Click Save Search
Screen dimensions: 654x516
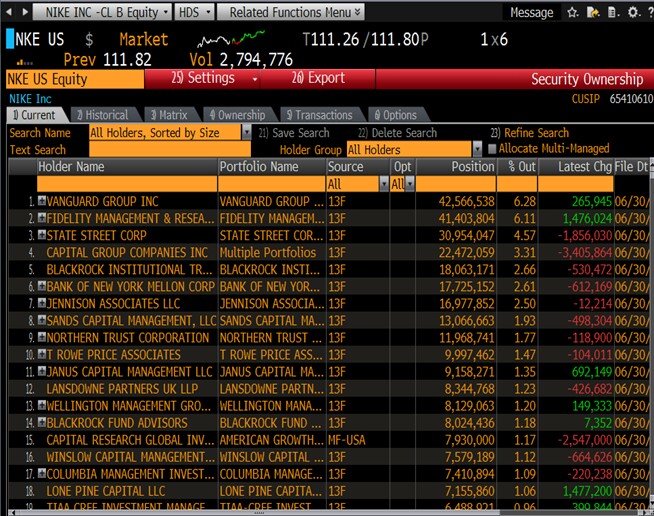(294, 133)
